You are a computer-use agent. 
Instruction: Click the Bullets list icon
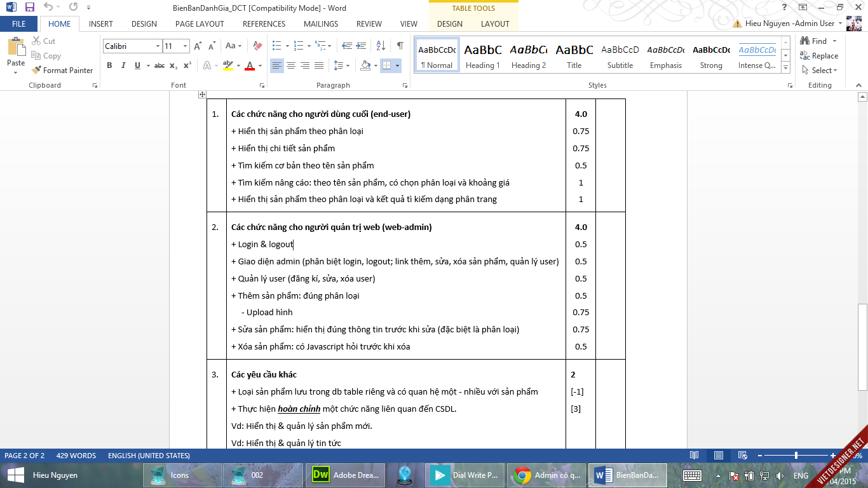(x=276, y=46)
